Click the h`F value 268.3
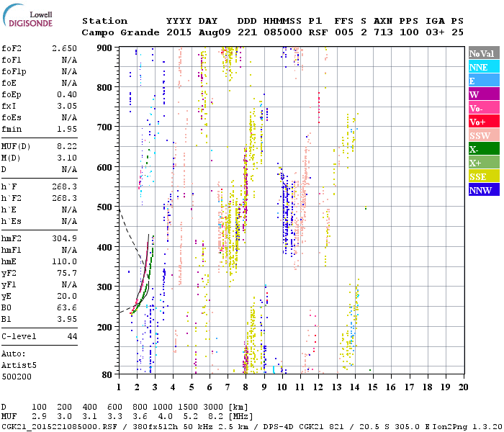504x432 pixels. (64, 186)
